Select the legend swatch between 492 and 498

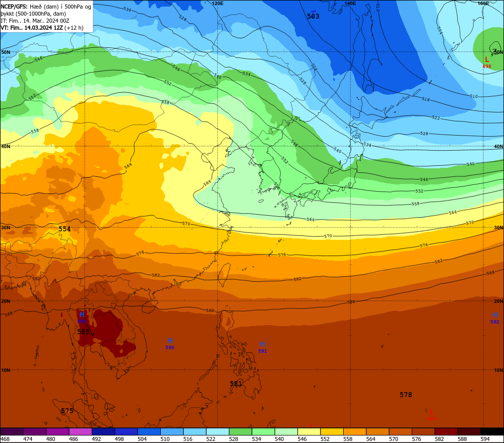click(x=103, y=431)
